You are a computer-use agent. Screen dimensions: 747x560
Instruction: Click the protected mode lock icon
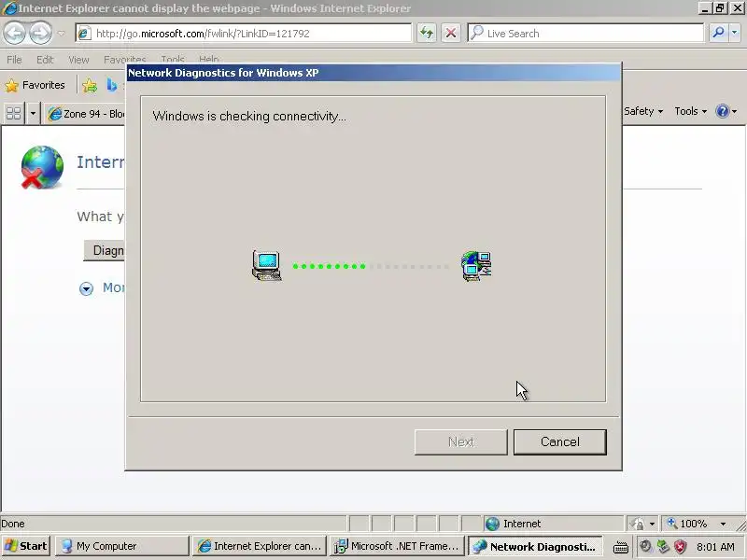[637, 524]
